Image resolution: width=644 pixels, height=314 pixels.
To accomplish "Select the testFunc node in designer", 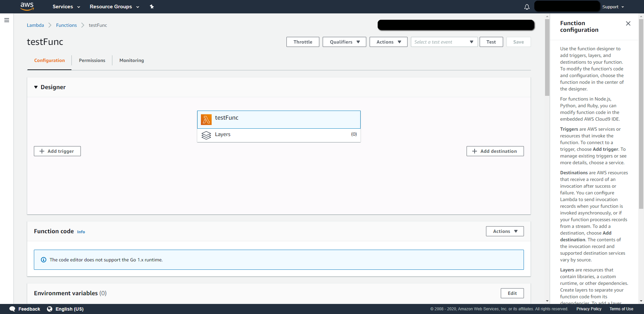I will coord(279,120).
